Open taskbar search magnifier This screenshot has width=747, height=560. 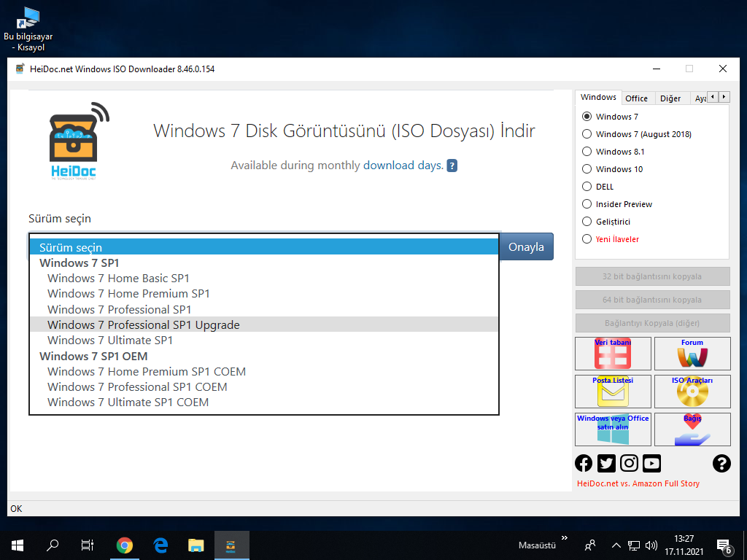(x=53, y=545)
